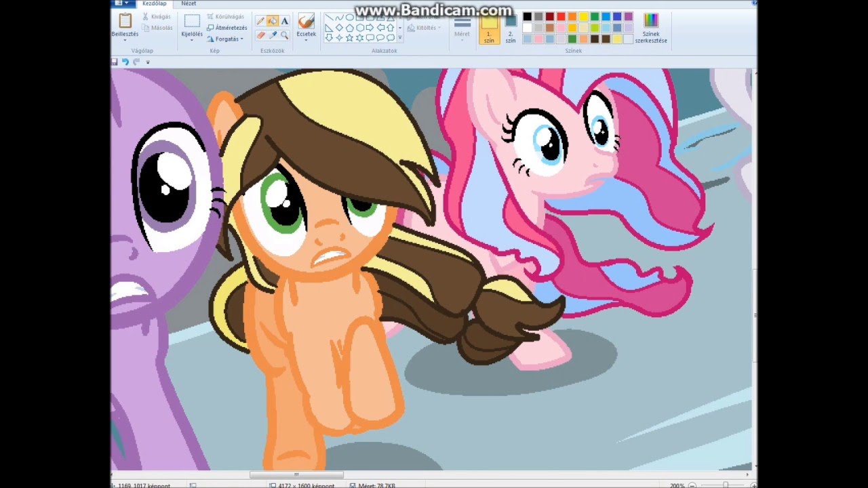This screenshot has width=868, height=488.
Task: Choose the right triangle shape
Action: click(329, 28)
